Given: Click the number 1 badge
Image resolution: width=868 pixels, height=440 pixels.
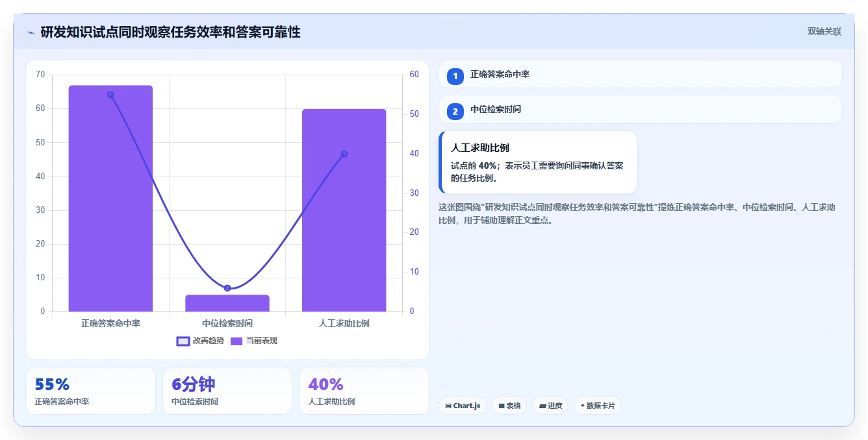Looking at the screenshot, I should (x=455, y=76).
